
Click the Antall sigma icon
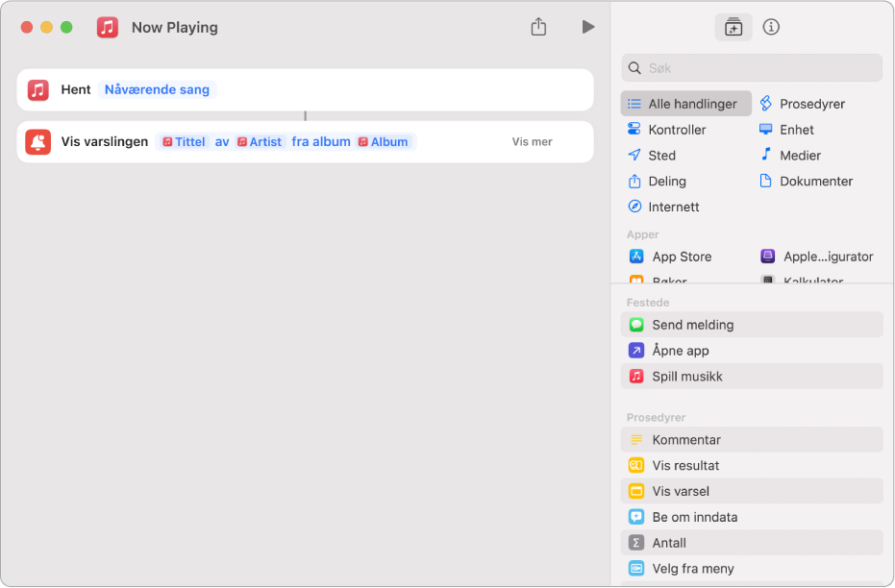(x=636, y=543)
